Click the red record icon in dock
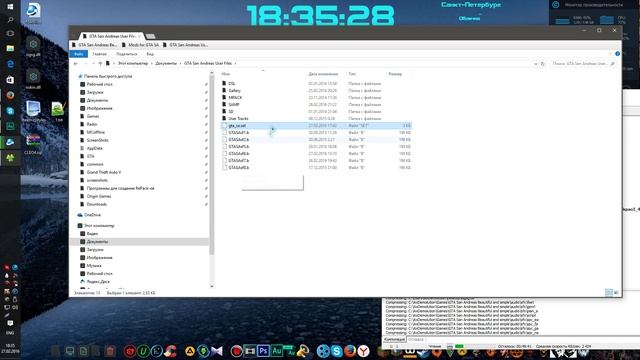This screenshot has height=360, width=640. click(x=236, y=351)
